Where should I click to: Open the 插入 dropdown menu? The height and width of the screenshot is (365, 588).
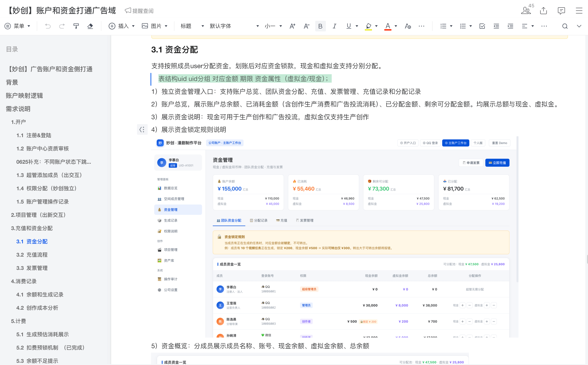coord(122,26)
